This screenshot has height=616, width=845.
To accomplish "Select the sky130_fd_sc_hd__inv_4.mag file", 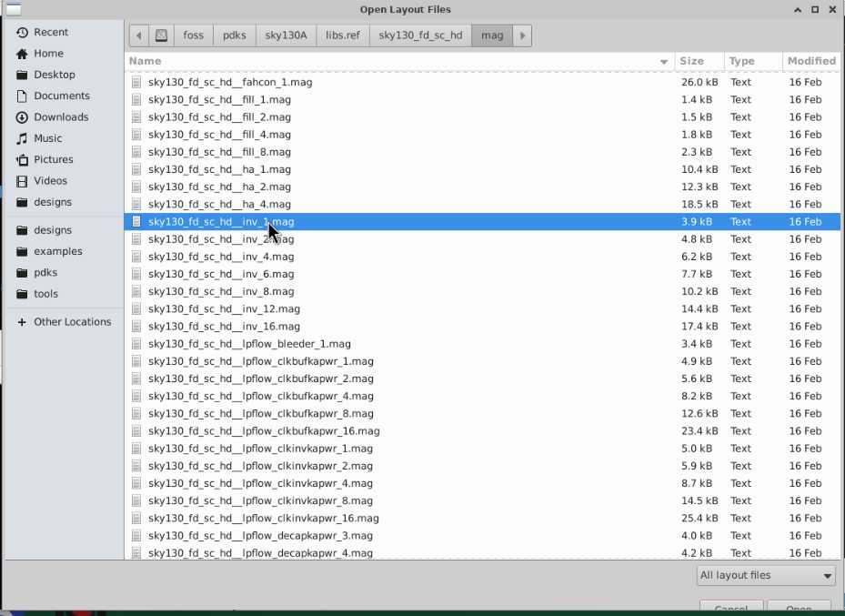I will click(x=221, y=257).
